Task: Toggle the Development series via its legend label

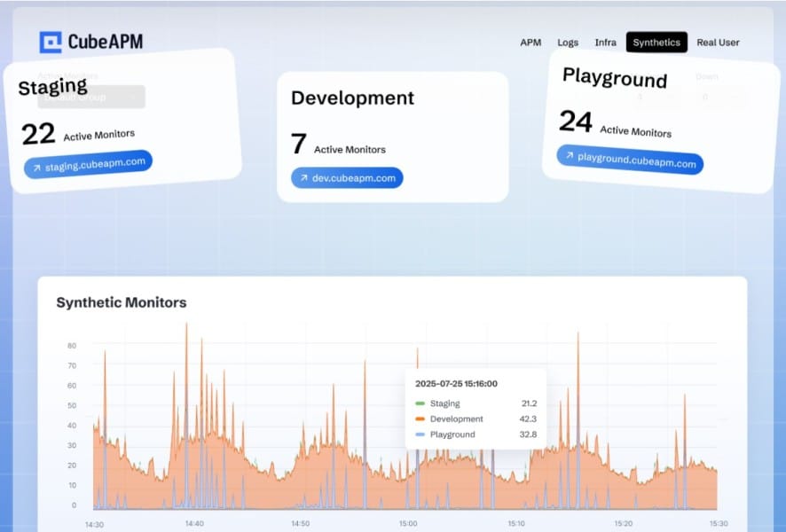Action: (x=455, y=419)
